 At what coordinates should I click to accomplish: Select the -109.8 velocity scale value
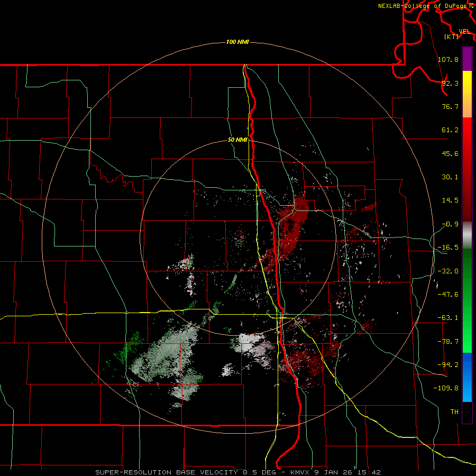tap(446, 388)
